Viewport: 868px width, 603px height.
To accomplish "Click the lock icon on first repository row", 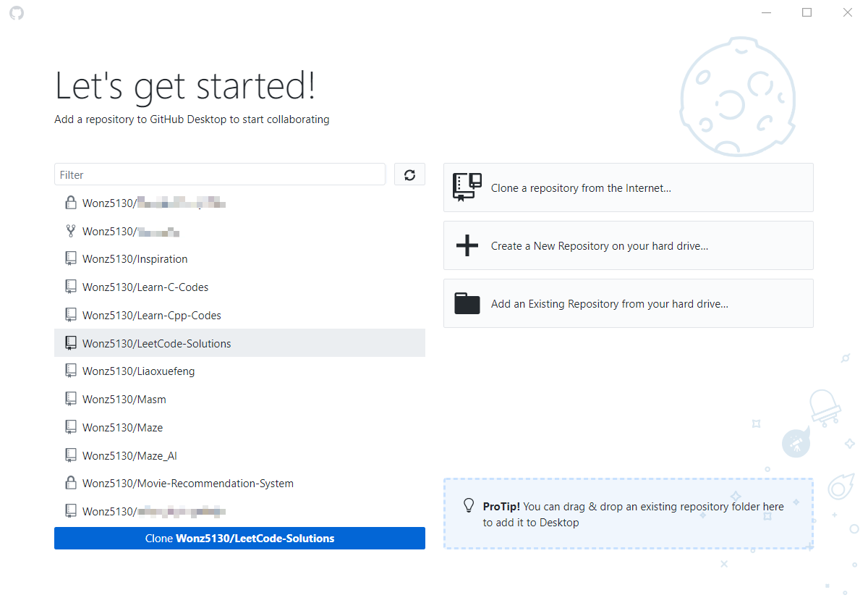I will click(x=71, y=203).
